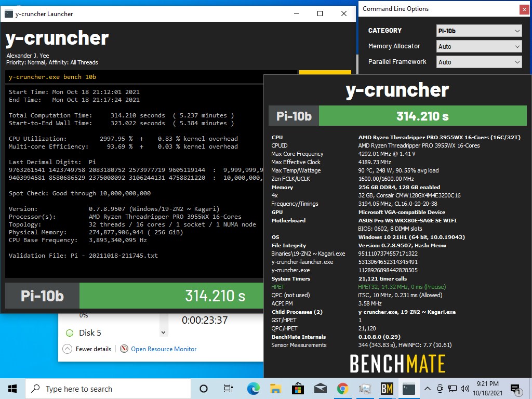Click the Total Computation Time line
Screen dimensions: 532x399
(x=121, y=115)
